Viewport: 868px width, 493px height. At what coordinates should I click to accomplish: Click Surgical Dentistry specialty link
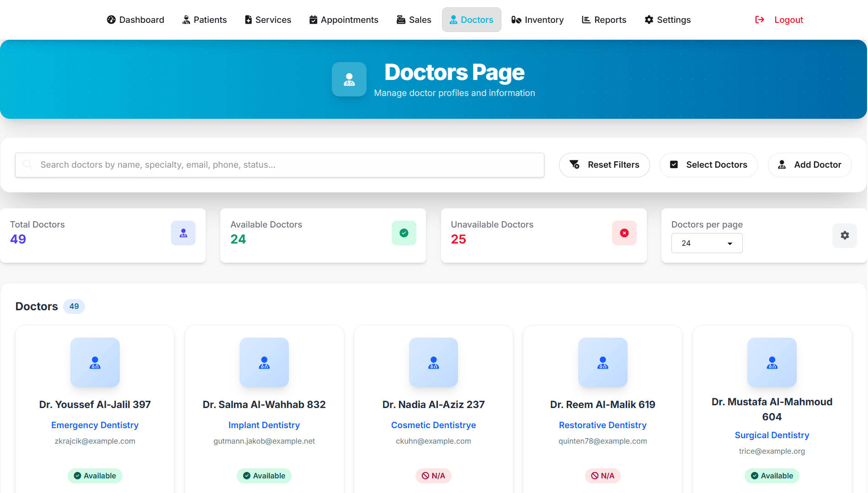772,435
